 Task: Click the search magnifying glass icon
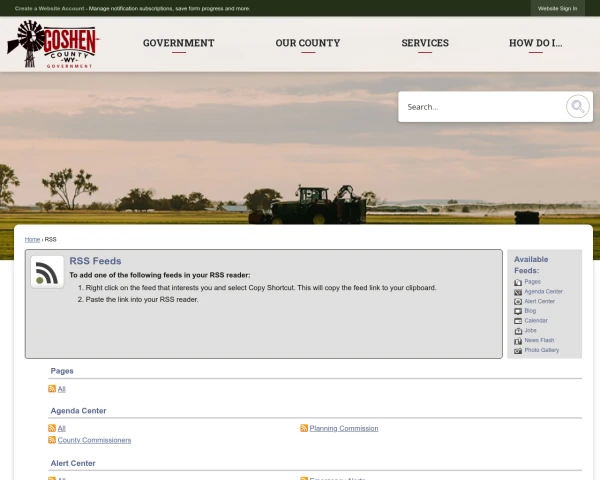tap(577, 107)
